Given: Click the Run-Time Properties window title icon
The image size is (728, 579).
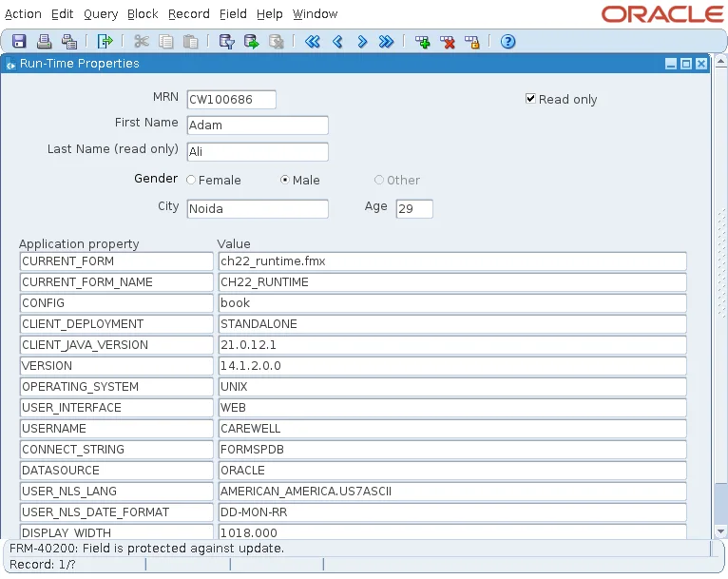Looking at the screenshot, I should click(10, 64).
